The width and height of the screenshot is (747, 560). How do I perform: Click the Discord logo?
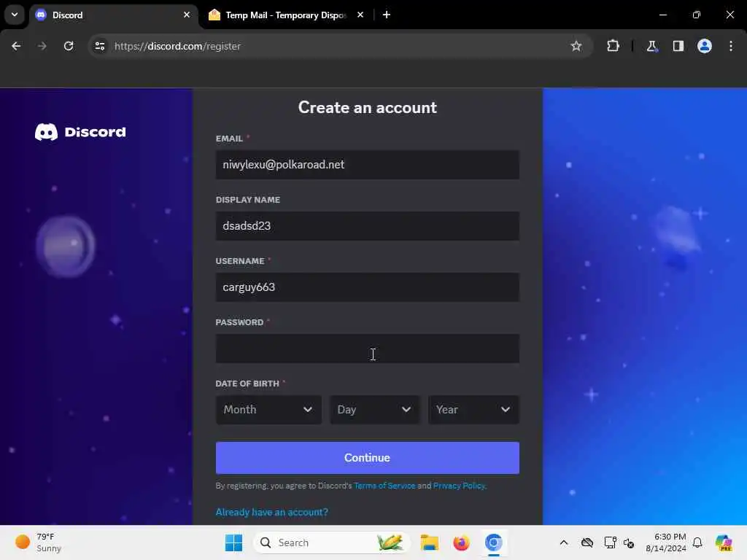click(x=80, y=132)
